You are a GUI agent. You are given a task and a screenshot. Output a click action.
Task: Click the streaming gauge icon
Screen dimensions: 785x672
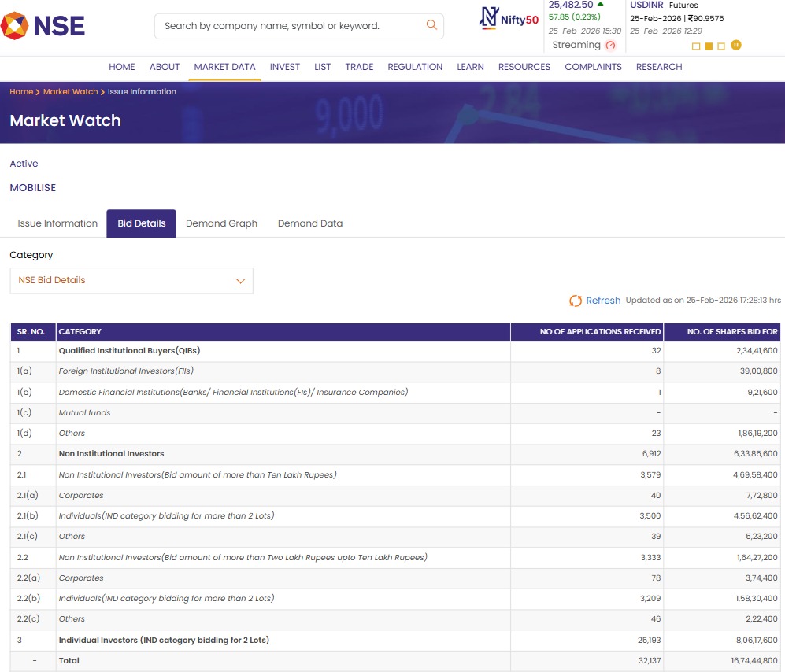click(610, 45)
